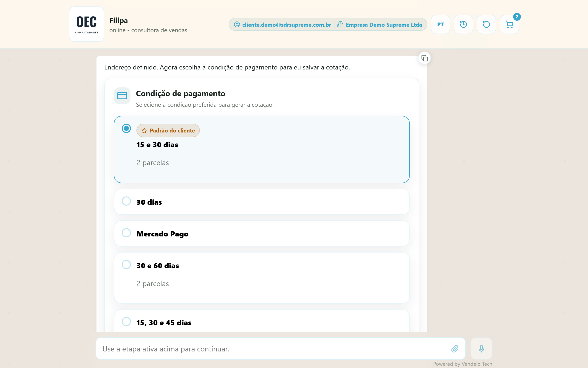
Task: Click the star icon in Padrão do cliente
Action: pos(144,131)
